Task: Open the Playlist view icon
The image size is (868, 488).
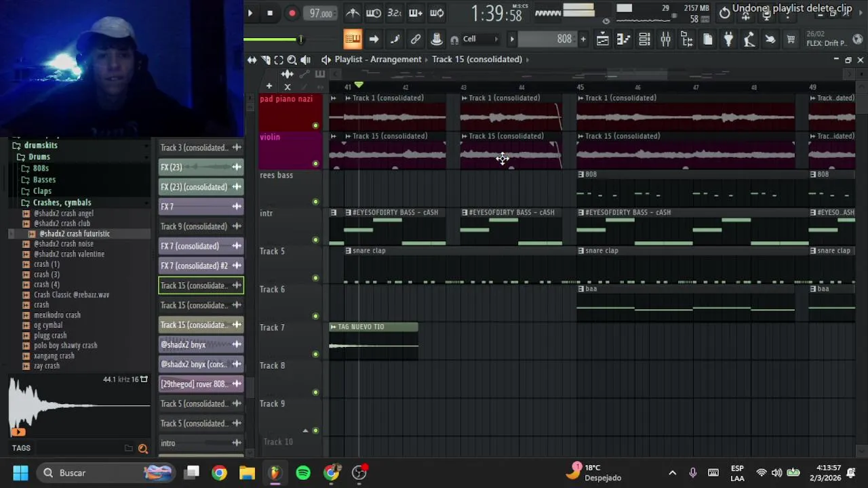Action: click(602, 39)
